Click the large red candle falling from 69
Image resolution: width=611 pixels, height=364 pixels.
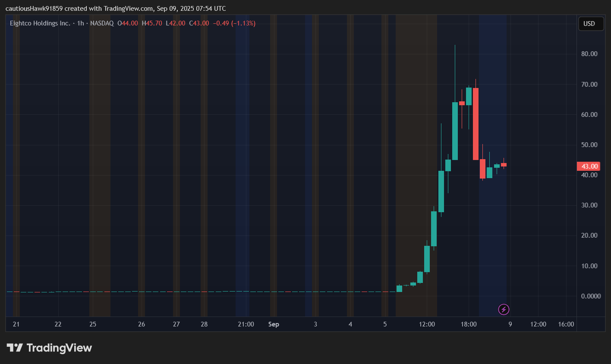click(x=476, y=124)
